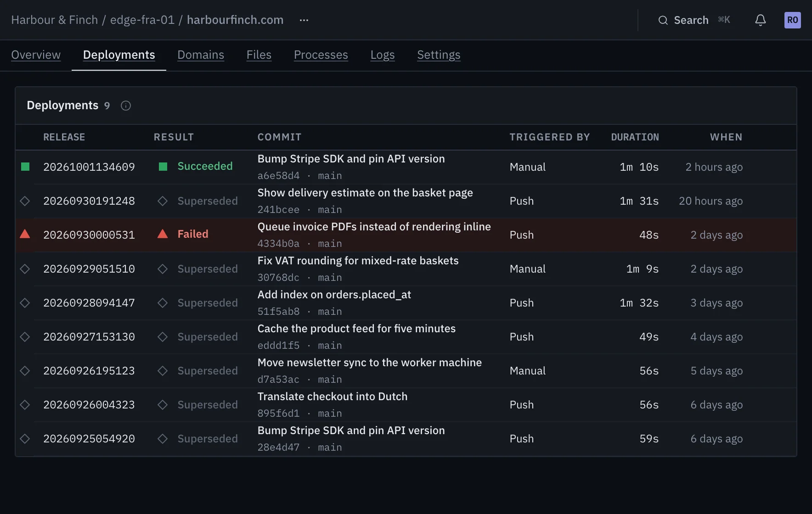Click the Succeeded status label
Viewport: 812px width, 514px height.
205,166
